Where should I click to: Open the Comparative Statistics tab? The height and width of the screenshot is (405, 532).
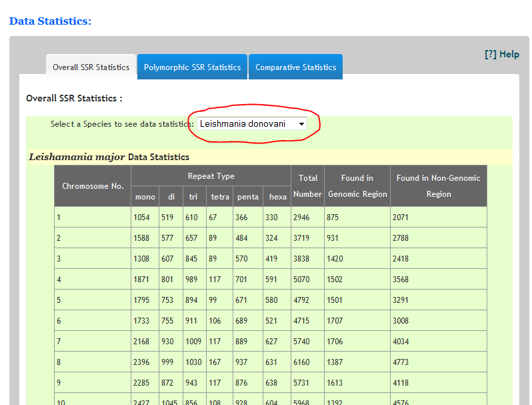tap(295, 67)
